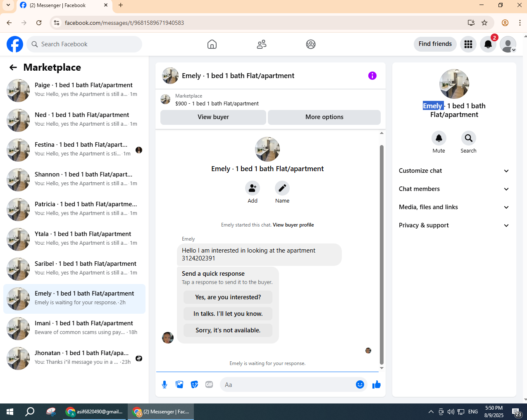527x420 pixels.
Task: Go to Home feed icon
Action: pos(212,44)
